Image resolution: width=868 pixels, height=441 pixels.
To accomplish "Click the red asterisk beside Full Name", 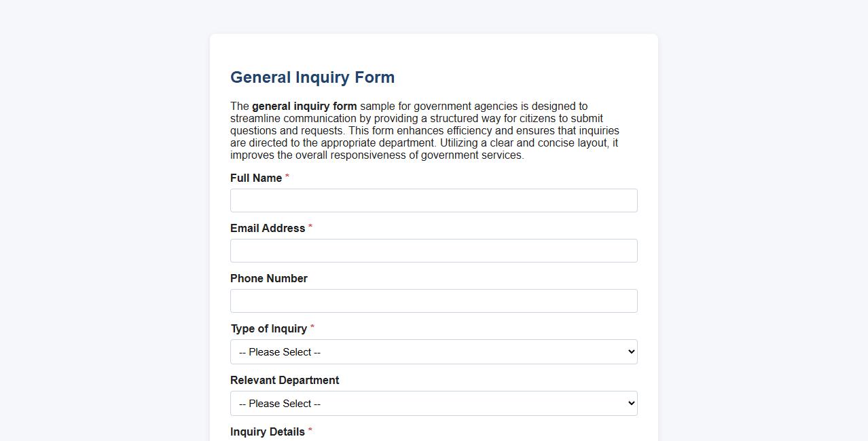I will 287,176.
